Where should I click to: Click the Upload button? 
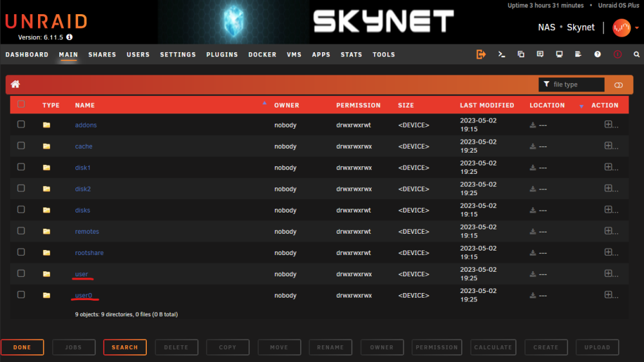(597, 347)
